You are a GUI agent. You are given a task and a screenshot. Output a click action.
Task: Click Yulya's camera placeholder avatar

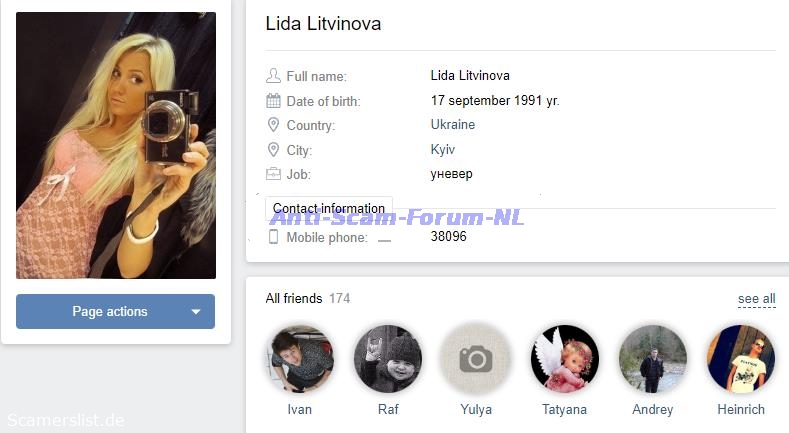(476, 359)
